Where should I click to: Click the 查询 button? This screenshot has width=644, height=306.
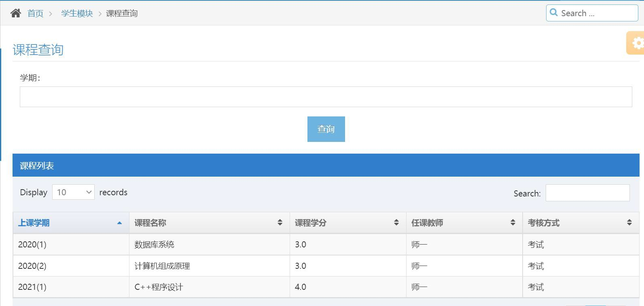coord(326,129)
